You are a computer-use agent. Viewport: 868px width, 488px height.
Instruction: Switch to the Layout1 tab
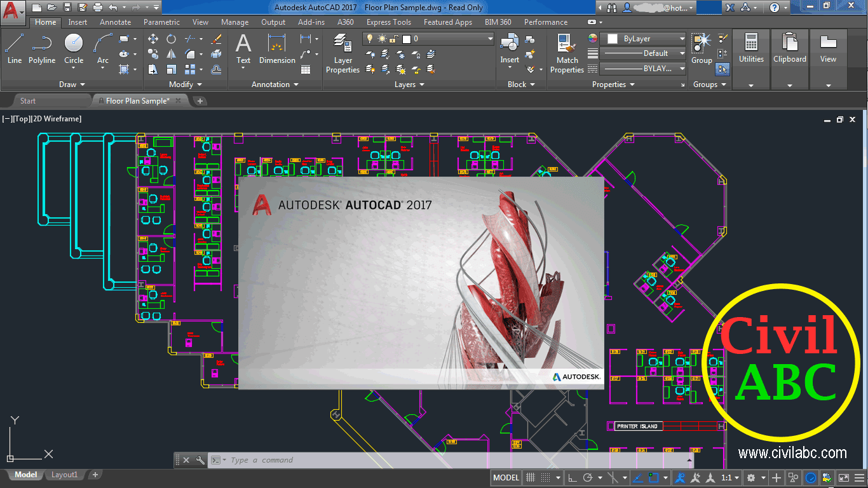coord(64,475)
